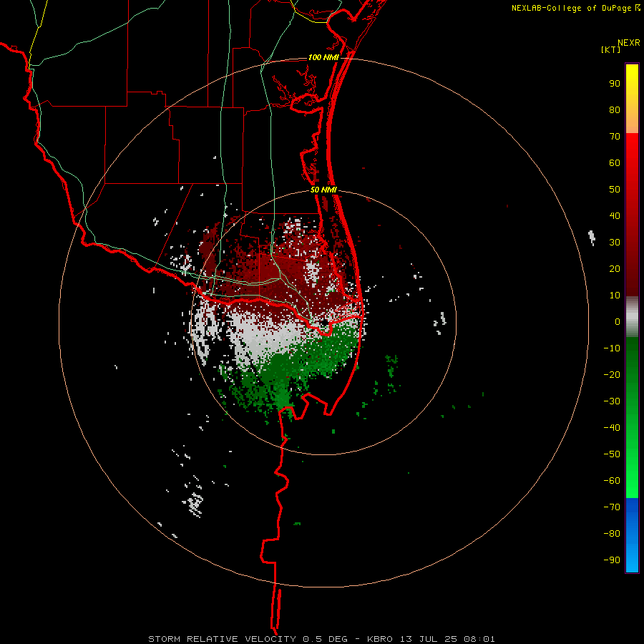Click the -80 value on velocity scale

tap(612, 534)
